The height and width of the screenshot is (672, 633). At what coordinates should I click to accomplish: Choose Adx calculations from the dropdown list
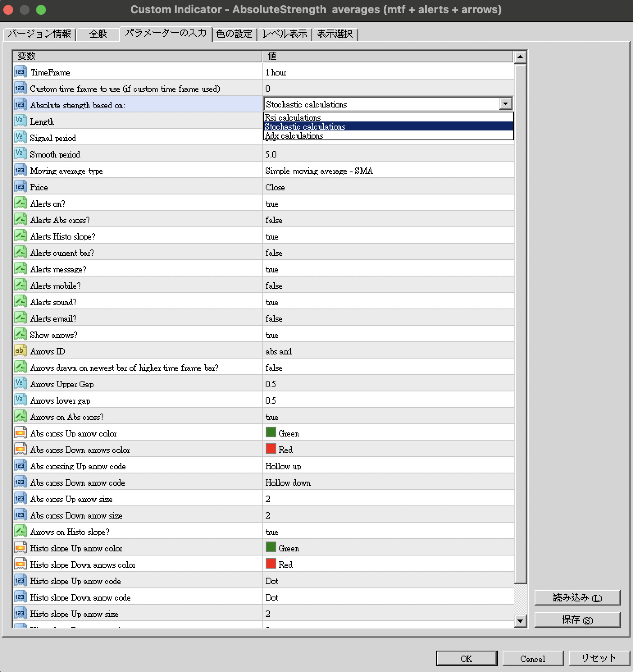[x=388, y=135]
